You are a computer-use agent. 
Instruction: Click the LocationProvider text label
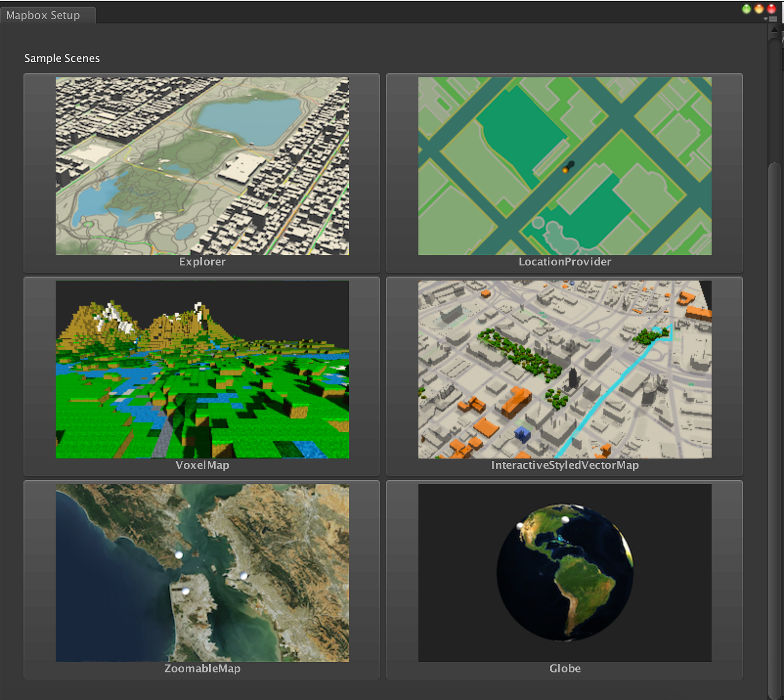[x=565, y=262]
